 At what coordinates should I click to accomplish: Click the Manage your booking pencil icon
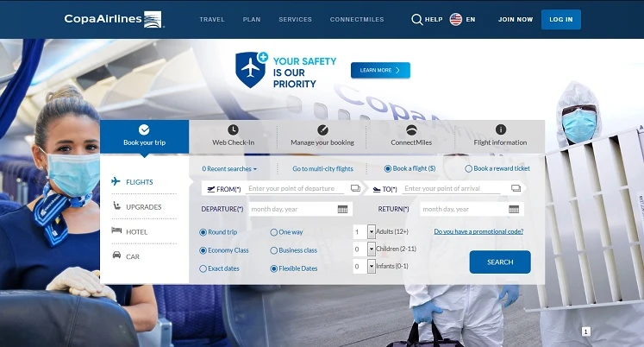tap(322, 129)
